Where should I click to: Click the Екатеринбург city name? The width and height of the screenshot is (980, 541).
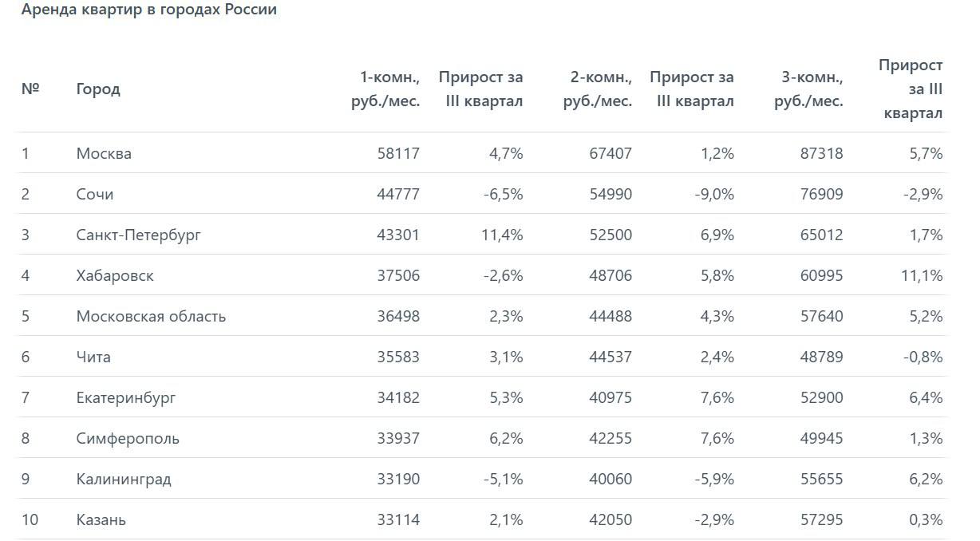[x=126, y=397]
